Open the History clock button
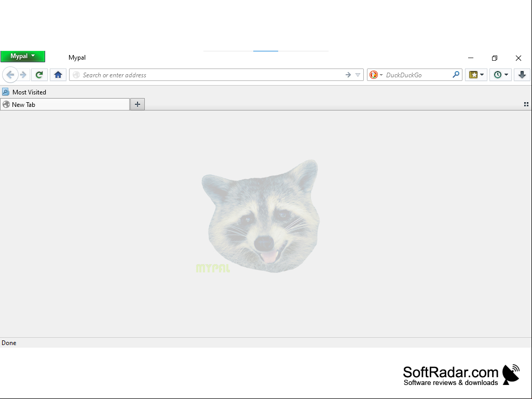The height and width of the screenshot is (399, 532). point(498,75)
